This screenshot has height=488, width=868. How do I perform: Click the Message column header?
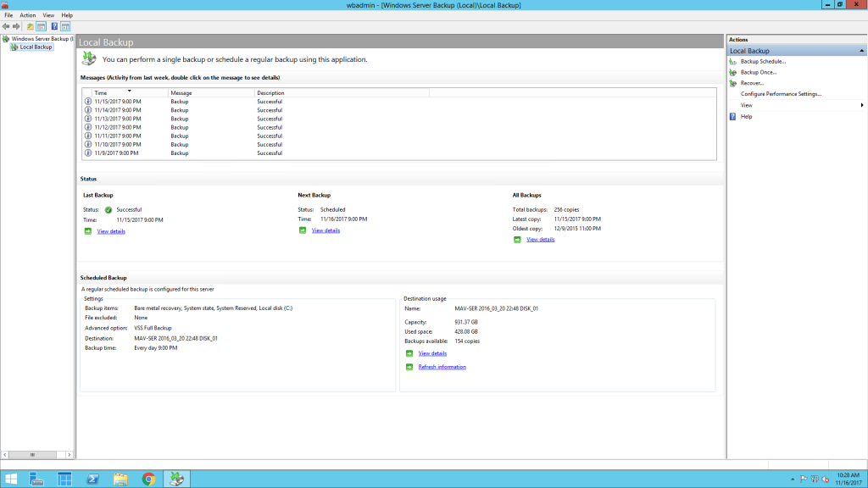[x=211, y=93]
